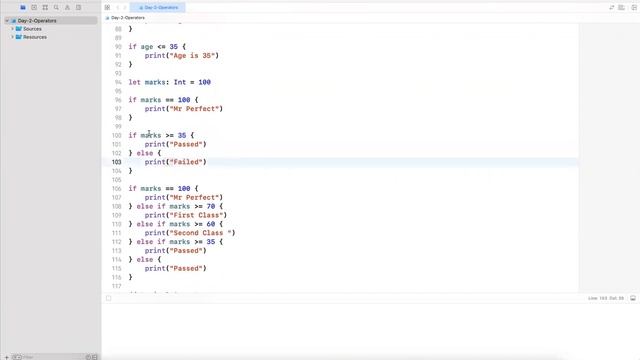Screen dimensions: 640x360
Task: Click the else if marks >= 60 line
Action: click(x=176, y=224)
